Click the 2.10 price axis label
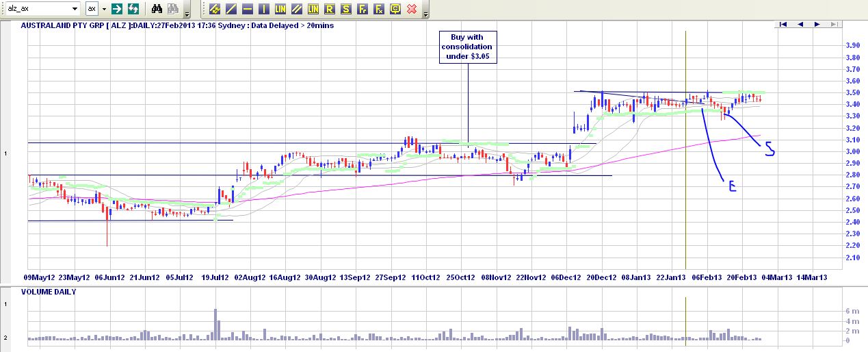Viewport: 868px width, 352px height. [852, 257]
